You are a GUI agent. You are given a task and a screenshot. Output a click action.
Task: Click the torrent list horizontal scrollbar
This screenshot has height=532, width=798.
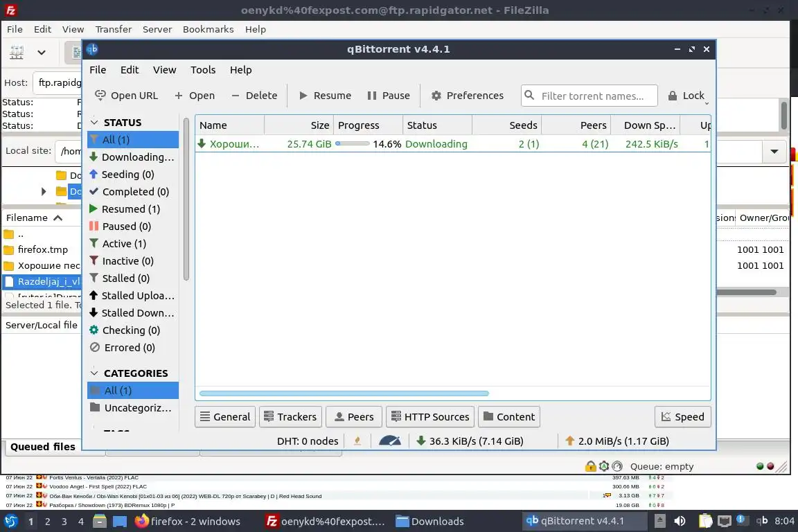tap(344, 393)
